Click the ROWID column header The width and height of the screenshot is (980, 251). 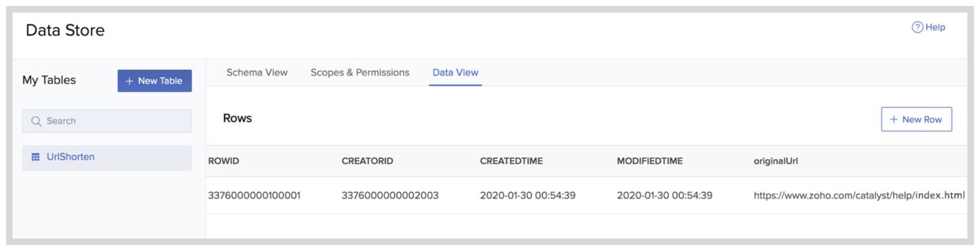click(223, 161)
